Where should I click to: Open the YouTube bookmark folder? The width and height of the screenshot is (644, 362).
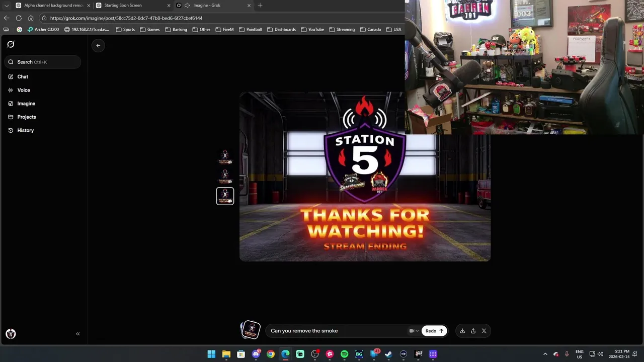pos(312,29)
